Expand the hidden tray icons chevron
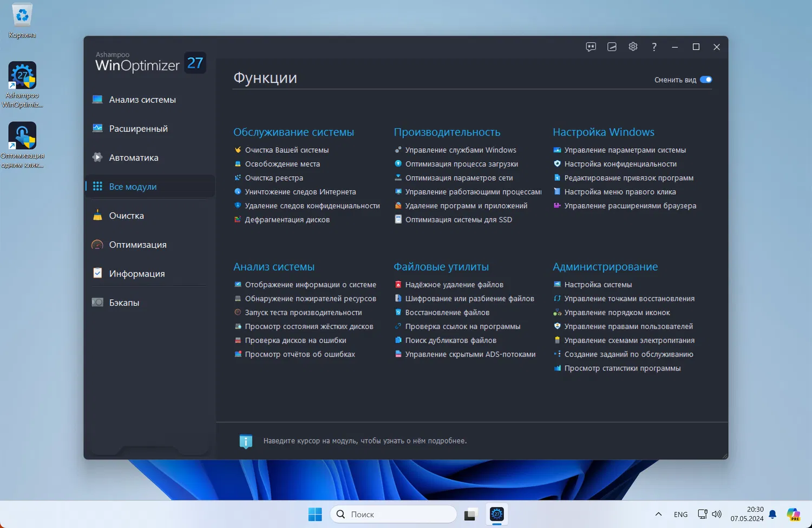This screenshot has width=812, height=528. pyautogui.click(x=658, y=514)
